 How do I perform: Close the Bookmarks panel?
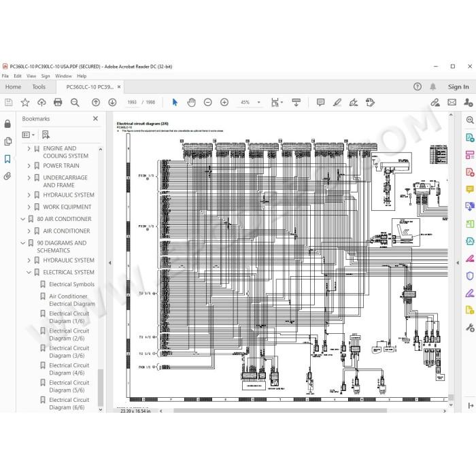95,118
